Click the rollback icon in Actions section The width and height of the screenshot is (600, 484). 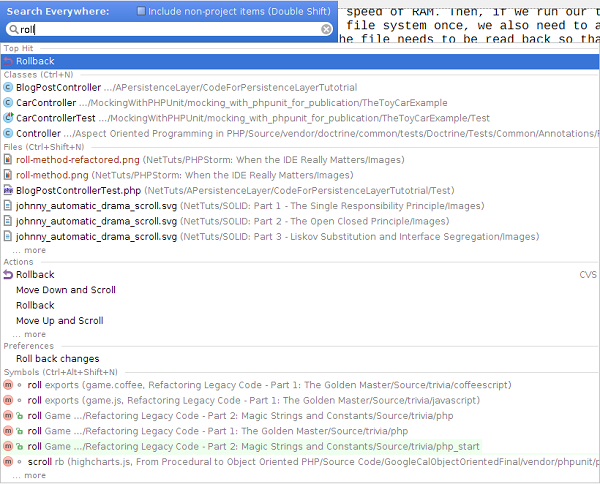(x=8, y=274)
